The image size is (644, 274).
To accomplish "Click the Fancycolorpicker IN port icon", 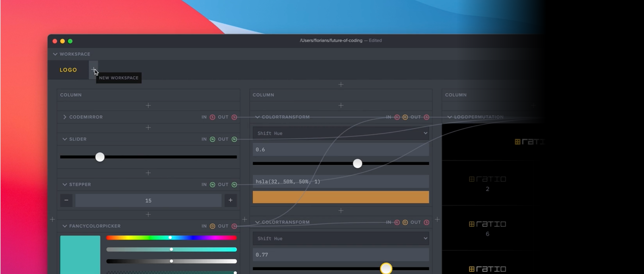I will (x=212, y=226).
